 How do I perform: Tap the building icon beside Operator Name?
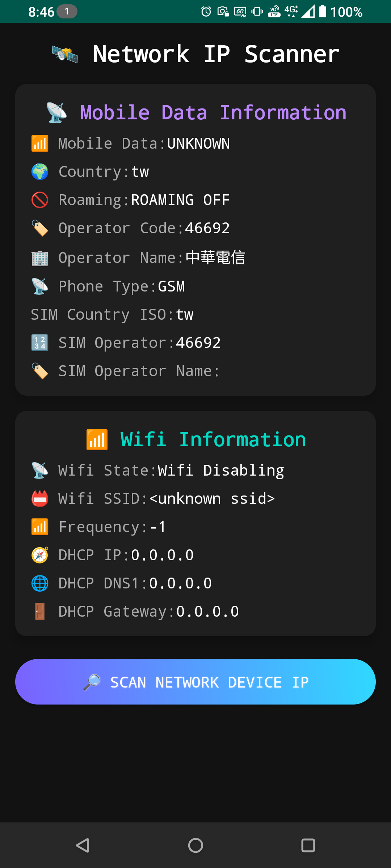(x=40, y=258)
